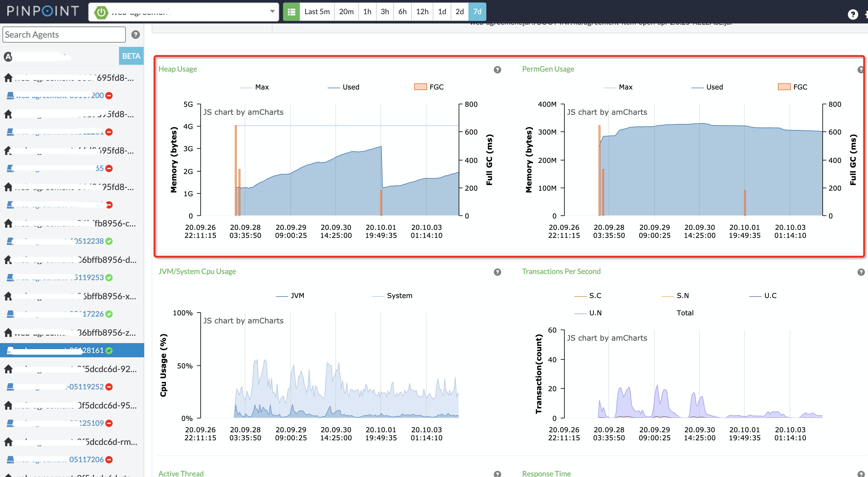Toggle S.C series in Transactions legend
The width and height of the screenshot is (868, 477).
[588, 296]
